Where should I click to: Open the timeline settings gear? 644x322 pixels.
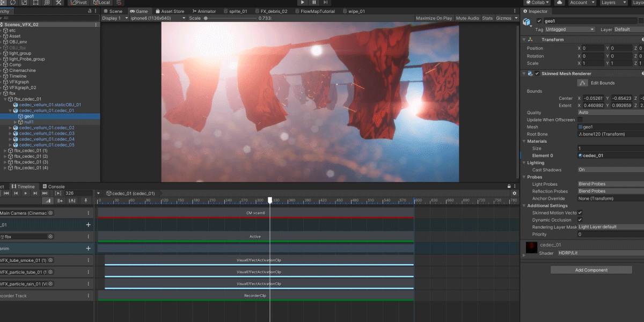515,193
